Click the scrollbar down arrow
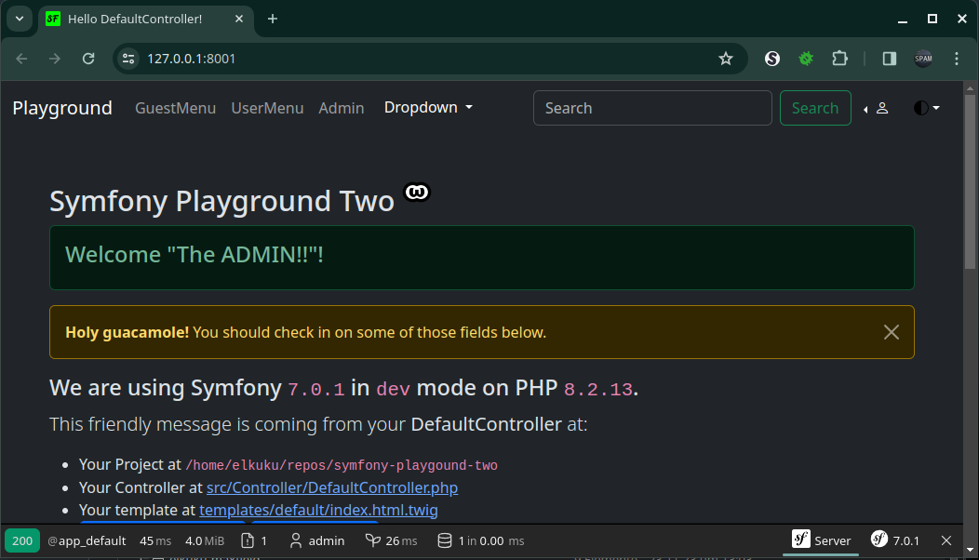Screen dimensions: 979x560 [970, 550]
